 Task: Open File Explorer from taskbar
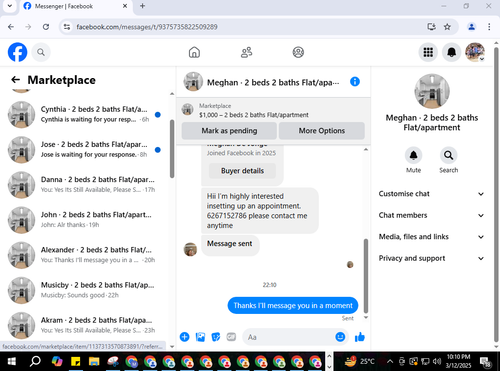coord(94,361)
